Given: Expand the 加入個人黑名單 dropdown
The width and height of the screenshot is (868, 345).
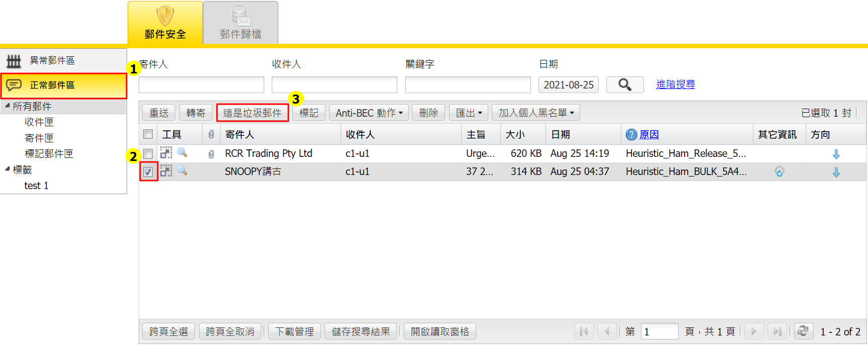Looking at the screenshot, I should coord(535,113).
